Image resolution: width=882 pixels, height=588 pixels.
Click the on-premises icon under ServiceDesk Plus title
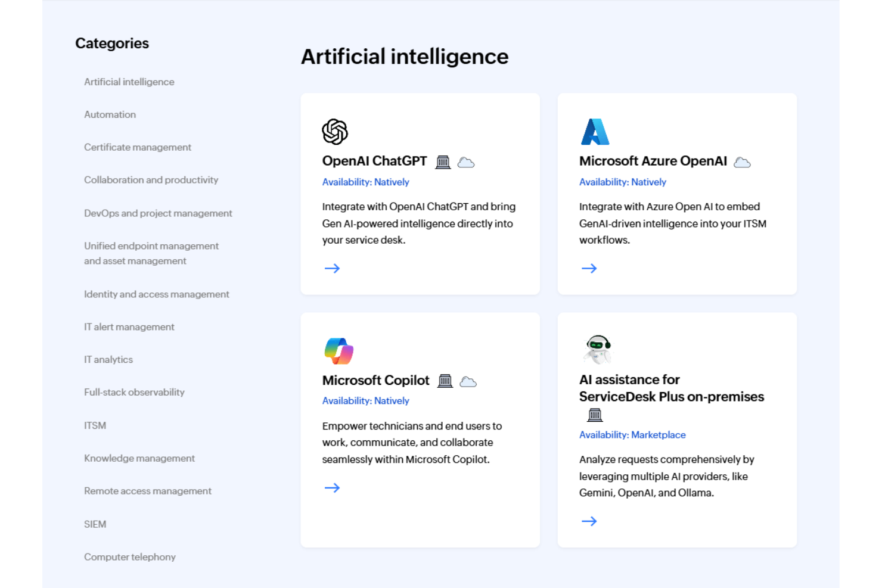point(595,415)
